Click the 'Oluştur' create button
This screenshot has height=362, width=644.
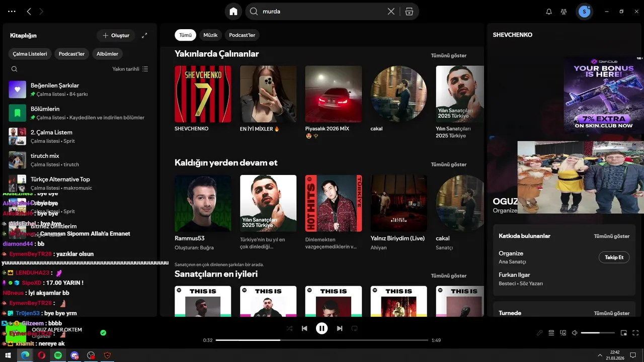[116, 35]
